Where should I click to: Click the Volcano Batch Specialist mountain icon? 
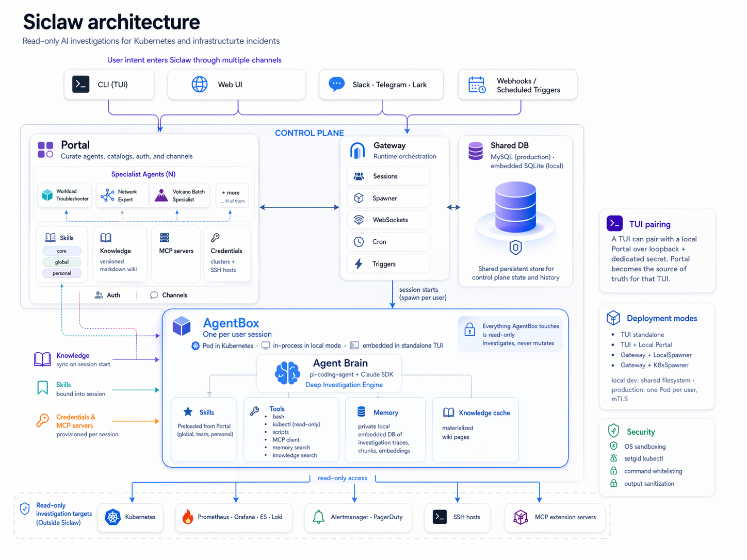[161, 195]
